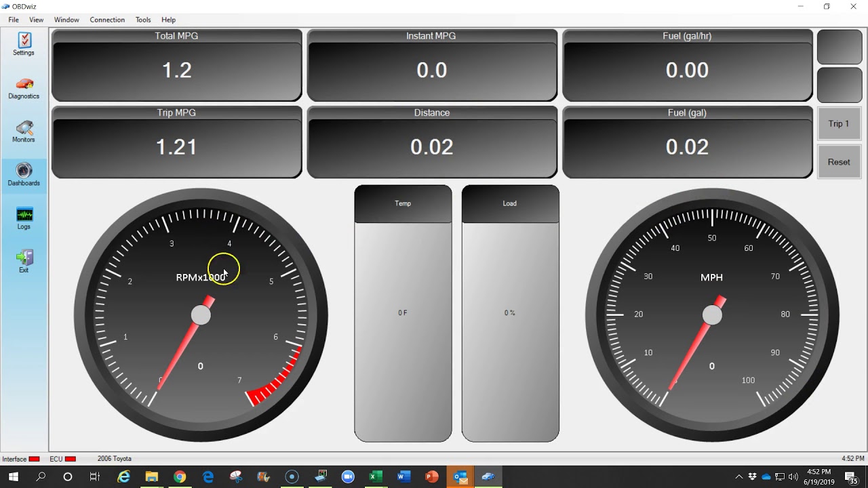Viewport: 868px width, 488px height.
Task: Click the Distance readout panel
Action: (432, 142)
